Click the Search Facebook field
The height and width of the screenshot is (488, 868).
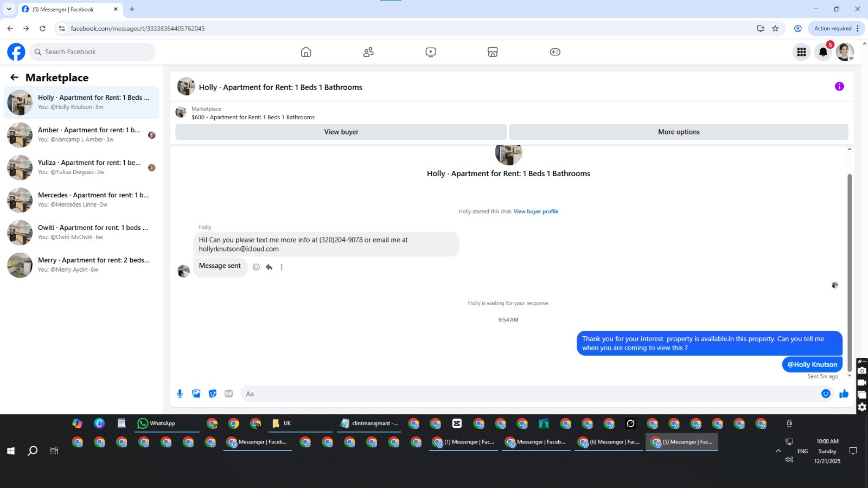(93, 52)
